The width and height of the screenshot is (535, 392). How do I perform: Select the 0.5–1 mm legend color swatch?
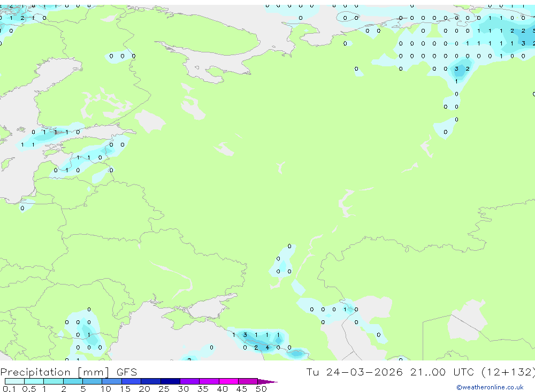[x=34, y=381]
